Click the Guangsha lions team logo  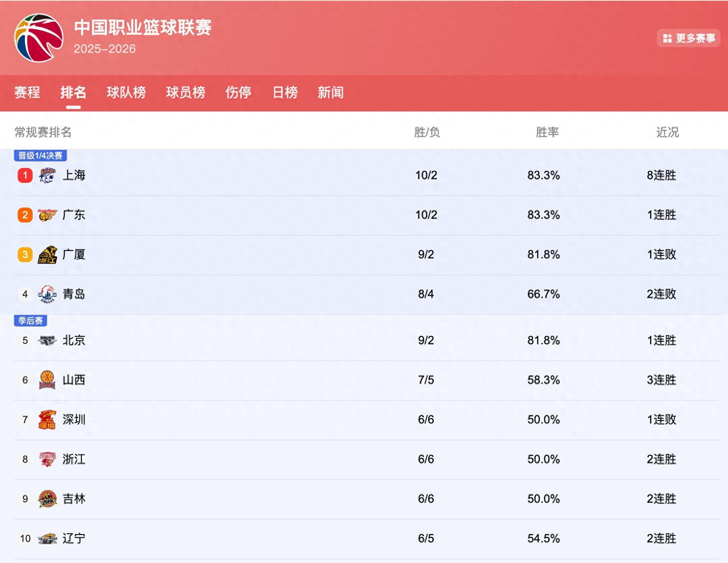(x=47, y=255)
